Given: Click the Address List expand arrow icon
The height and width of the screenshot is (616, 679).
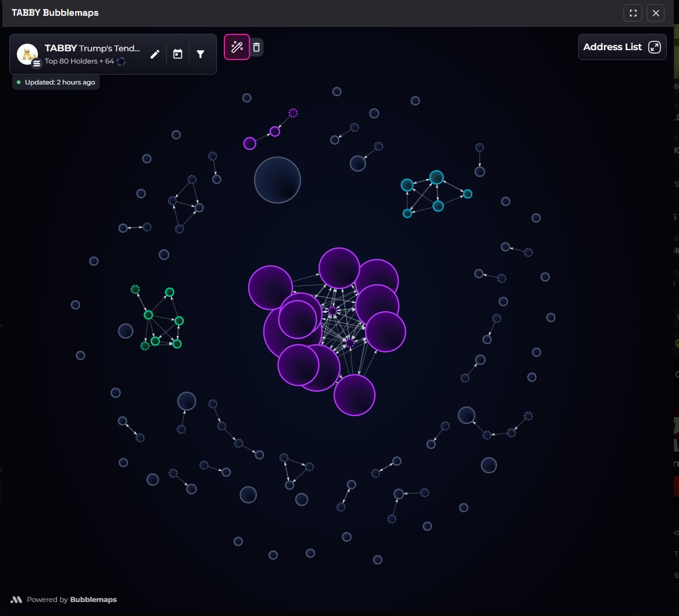Looking at the screenshot, I should 655,47.
